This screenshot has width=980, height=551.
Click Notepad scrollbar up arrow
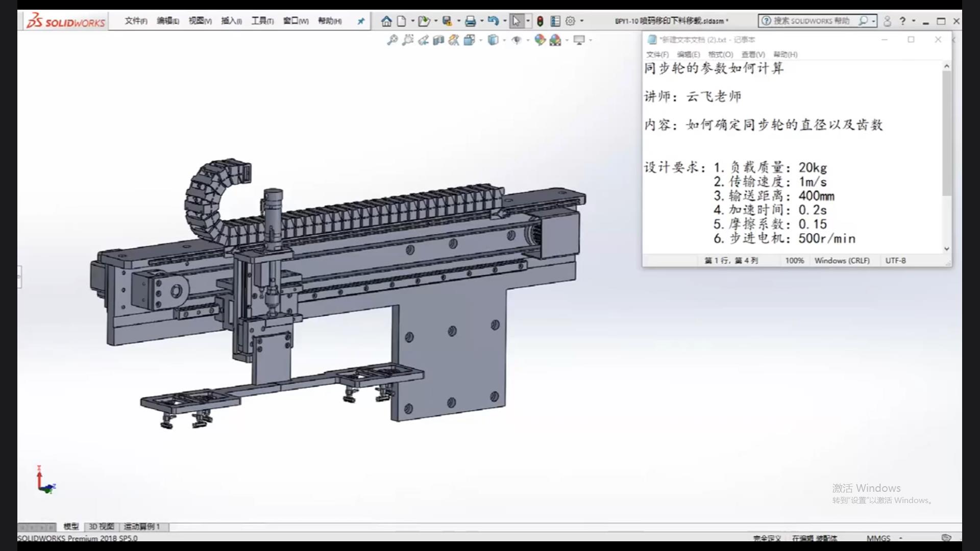pyautogui.click(x=947, y=66)
